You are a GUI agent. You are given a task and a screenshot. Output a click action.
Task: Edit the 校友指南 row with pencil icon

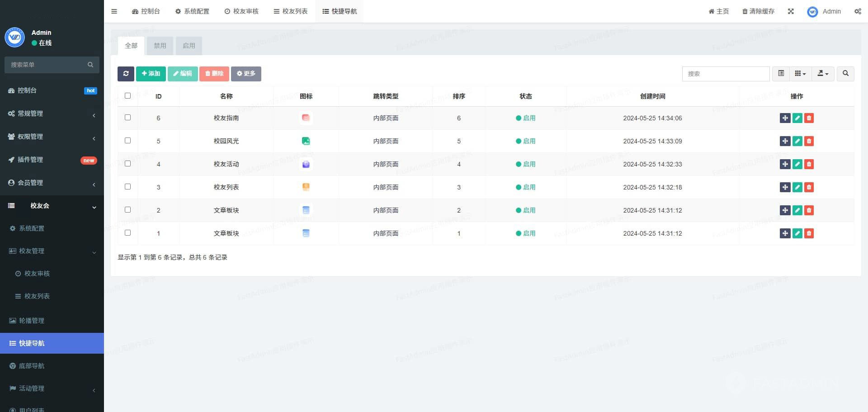(797, 118)
